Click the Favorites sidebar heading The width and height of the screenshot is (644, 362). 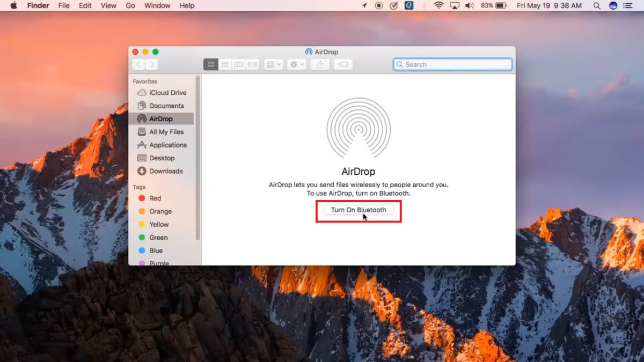[x=145, y=82]
